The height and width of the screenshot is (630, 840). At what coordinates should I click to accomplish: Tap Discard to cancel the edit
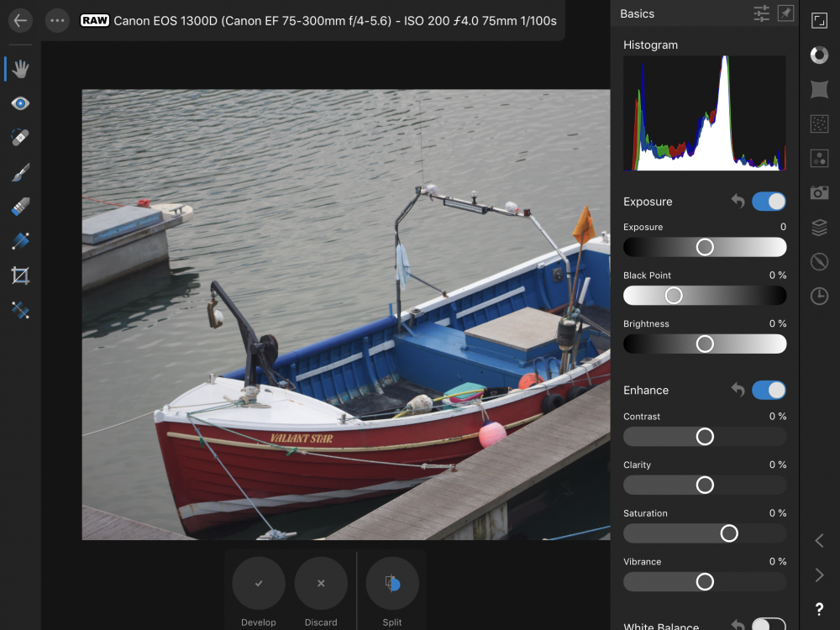[x=321, y=583]
